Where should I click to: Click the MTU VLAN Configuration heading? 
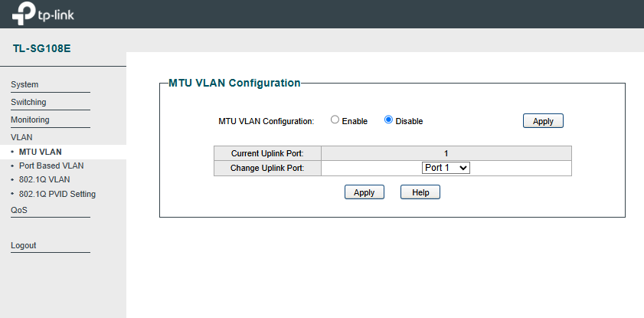[234, 83]
